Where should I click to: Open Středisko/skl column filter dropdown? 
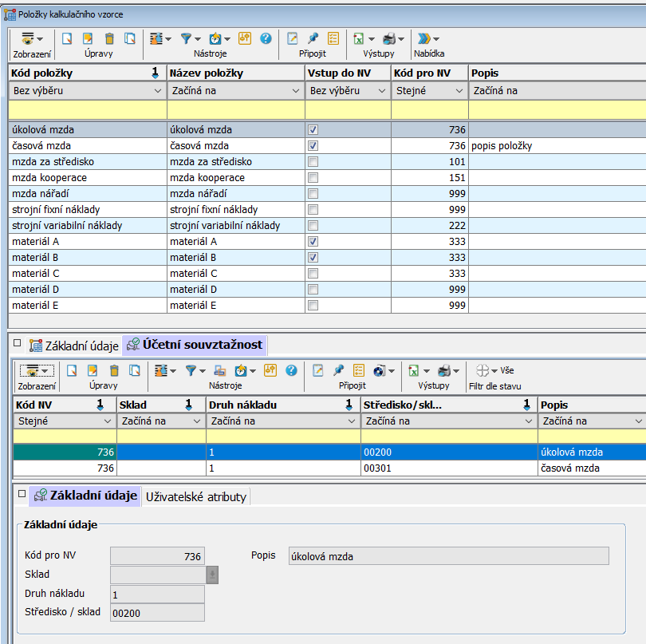[x=449, y=421]
